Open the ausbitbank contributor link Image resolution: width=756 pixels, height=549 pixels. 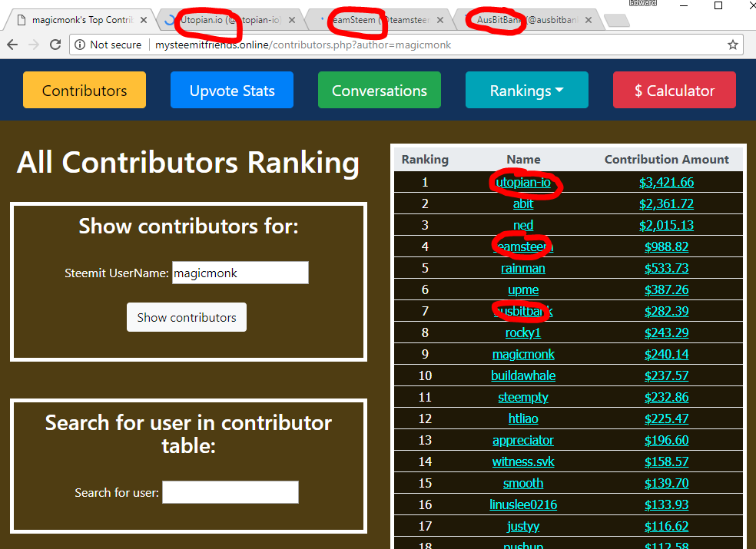coord(523,311)
